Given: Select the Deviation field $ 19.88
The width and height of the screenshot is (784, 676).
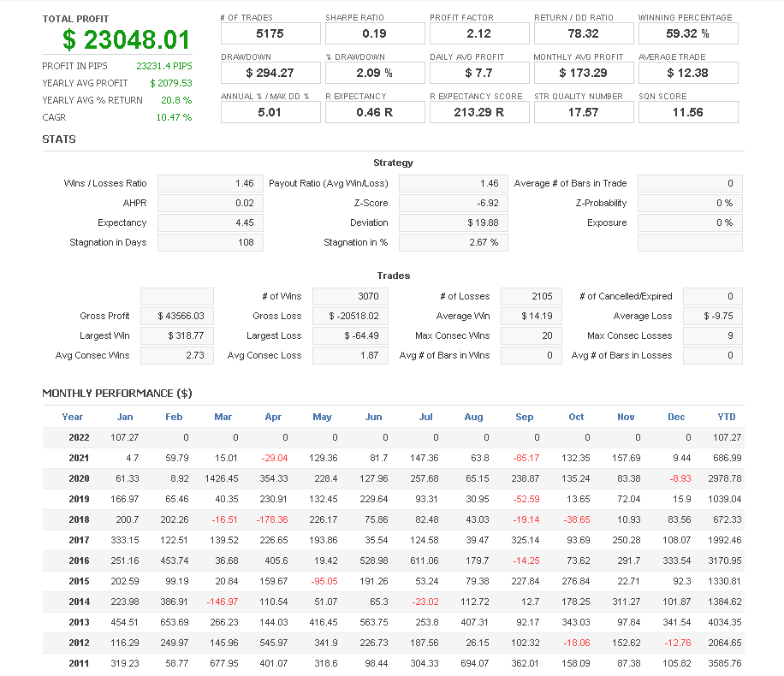Looking at the screenshot, I should (454, 223).
